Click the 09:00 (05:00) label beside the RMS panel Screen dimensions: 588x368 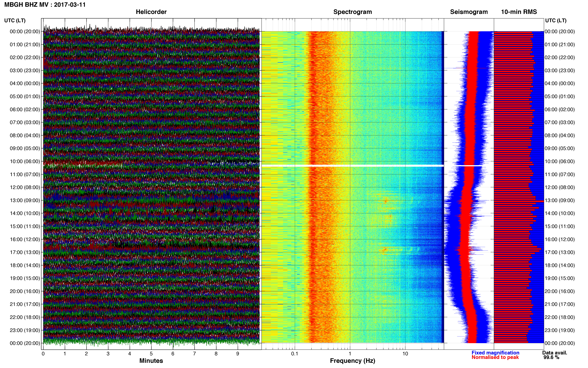[x=560, y=148]
